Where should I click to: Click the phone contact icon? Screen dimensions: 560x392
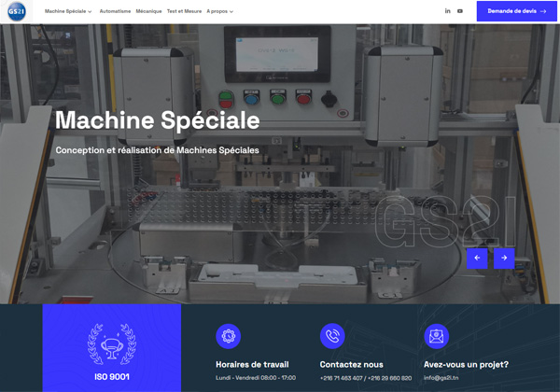click(x=332, y=336)
